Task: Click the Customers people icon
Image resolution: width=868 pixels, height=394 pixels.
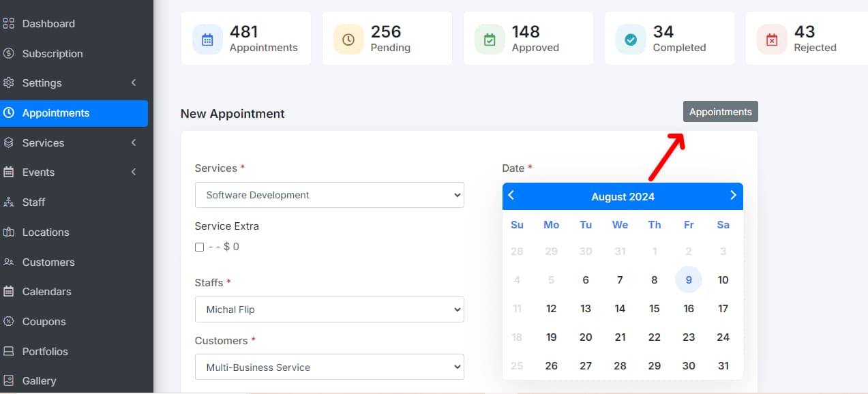Action: pyautogui.click(x=9, y=262)
